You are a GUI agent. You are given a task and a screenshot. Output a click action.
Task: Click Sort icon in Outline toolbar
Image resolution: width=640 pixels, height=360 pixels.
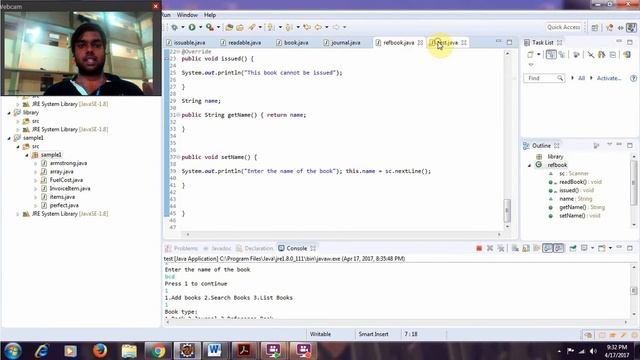pyautogui.click(x=596, y=146)
